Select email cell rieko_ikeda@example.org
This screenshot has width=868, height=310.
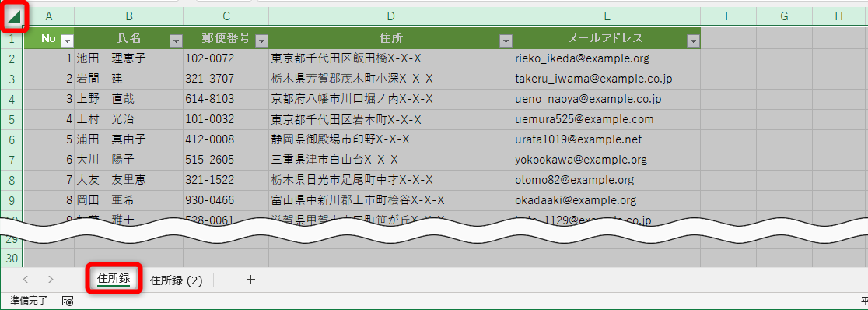pos(607,58)
